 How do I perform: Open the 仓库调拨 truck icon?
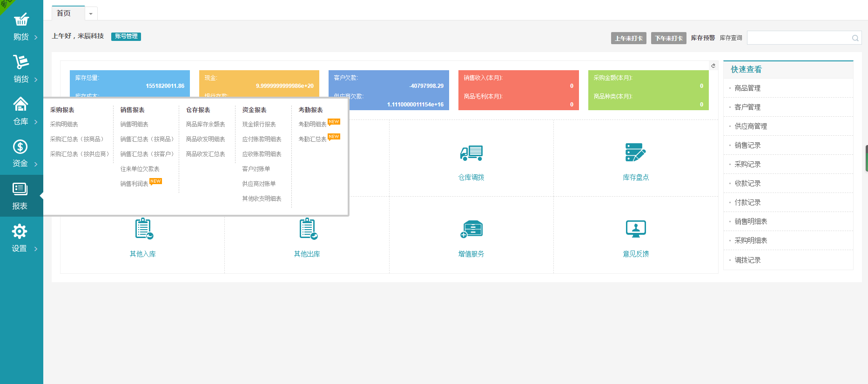(x=471, y=153)
